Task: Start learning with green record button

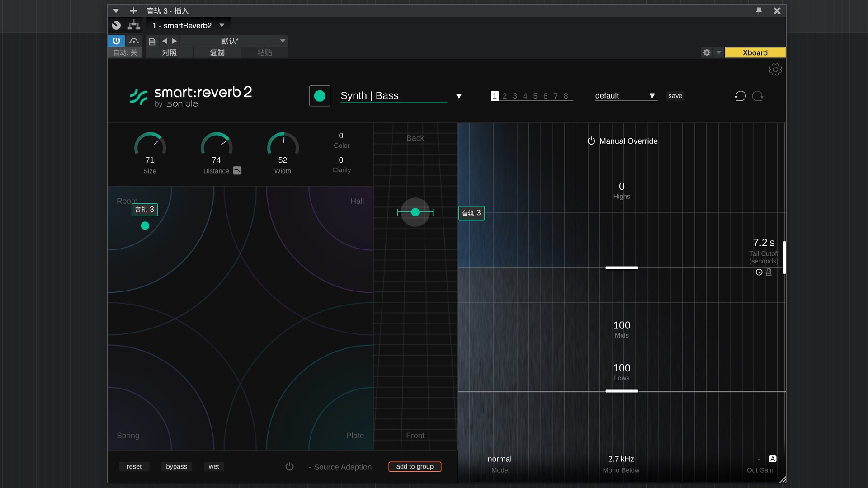Action: click(x=320, y=96)
